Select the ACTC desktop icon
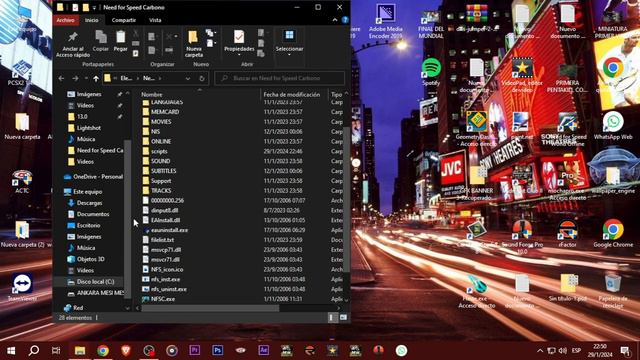The height and width of the screenshot is (360, 640). point(22,182)
